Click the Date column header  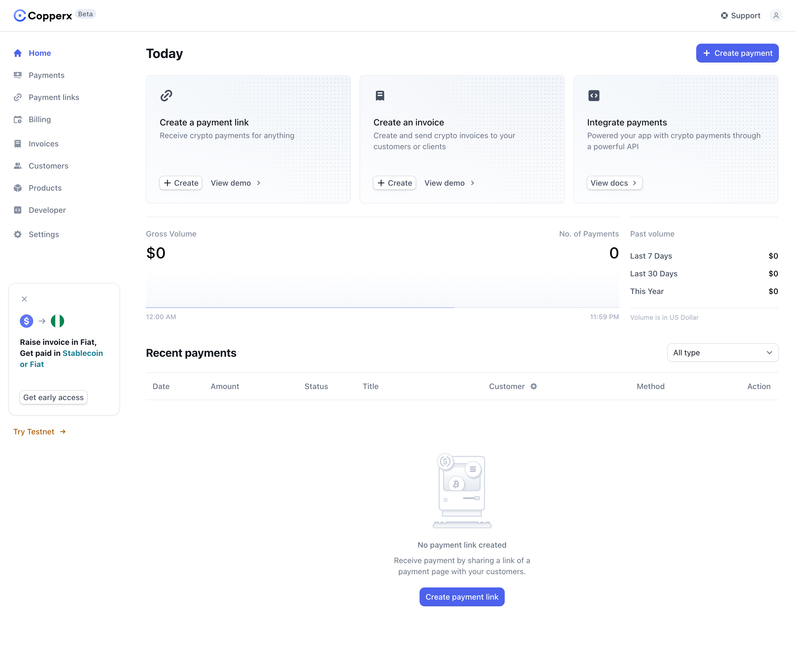click(x=161, y=386)
